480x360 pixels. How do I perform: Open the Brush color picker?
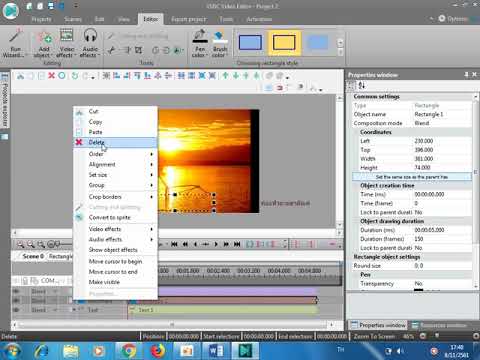point(220,43)
